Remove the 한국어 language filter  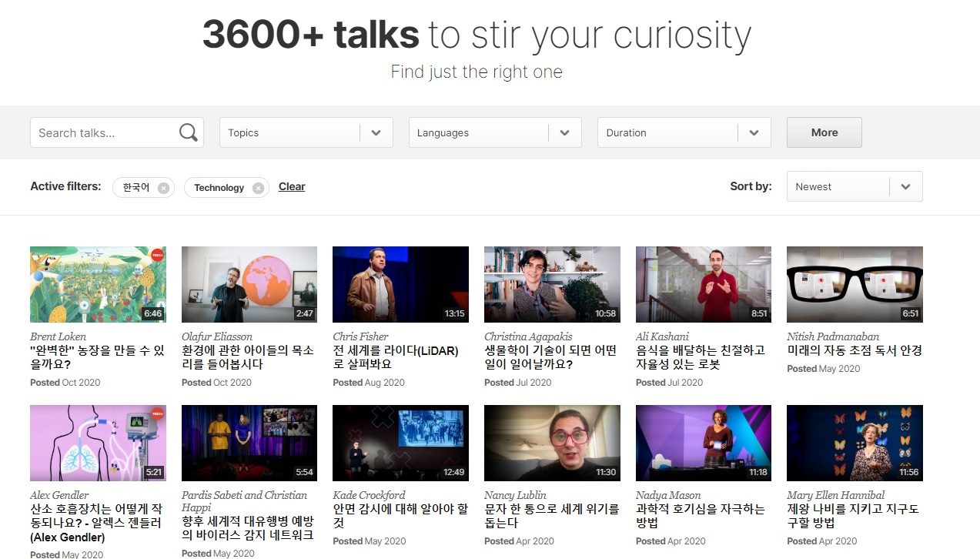coord(163,188)
